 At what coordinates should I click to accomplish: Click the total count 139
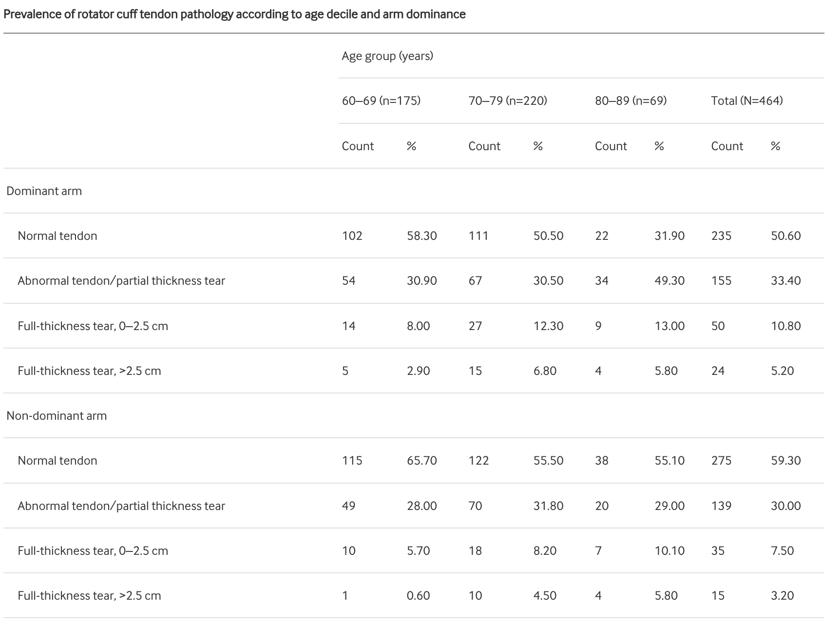pyautogui.click(x=721, y=506)
